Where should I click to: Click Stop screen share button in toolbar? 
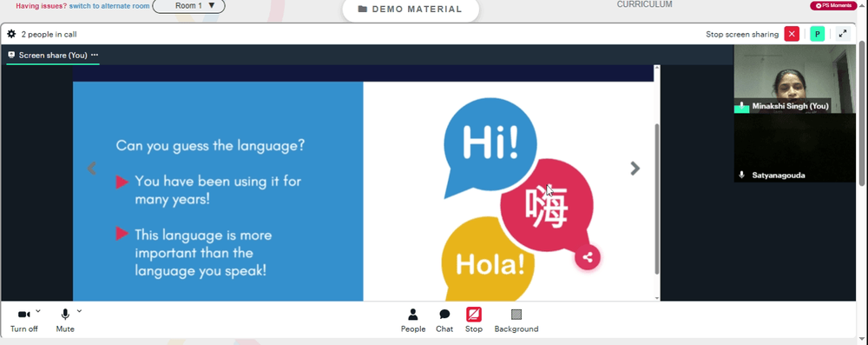pyautogui.click(x=473, y=321)
